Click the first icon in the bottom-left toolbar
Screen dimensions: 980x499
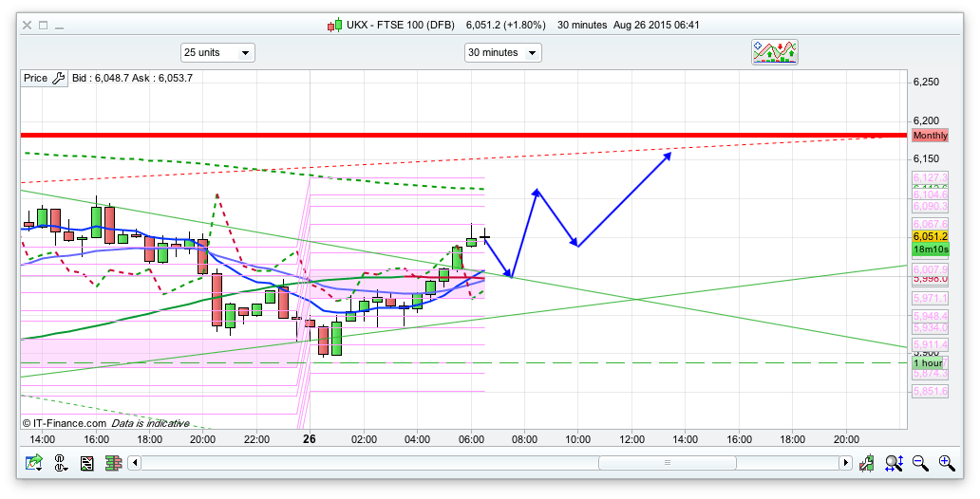point(34,463)
